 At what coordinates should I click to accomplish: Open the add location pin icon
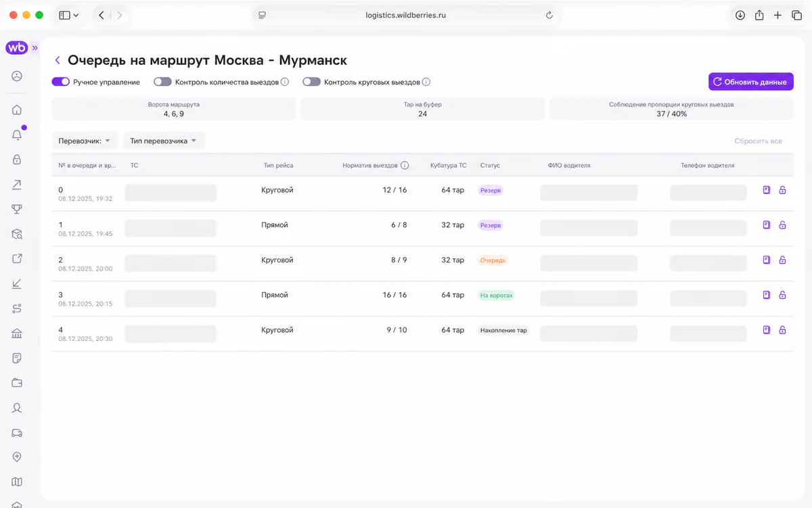pos(17,457)
